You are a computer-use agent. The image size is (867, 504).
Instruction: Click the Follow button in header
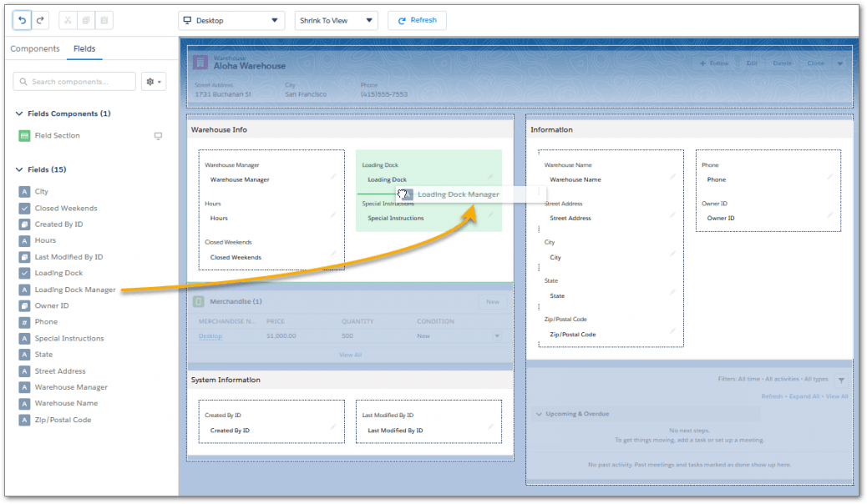tap(714, 63)
